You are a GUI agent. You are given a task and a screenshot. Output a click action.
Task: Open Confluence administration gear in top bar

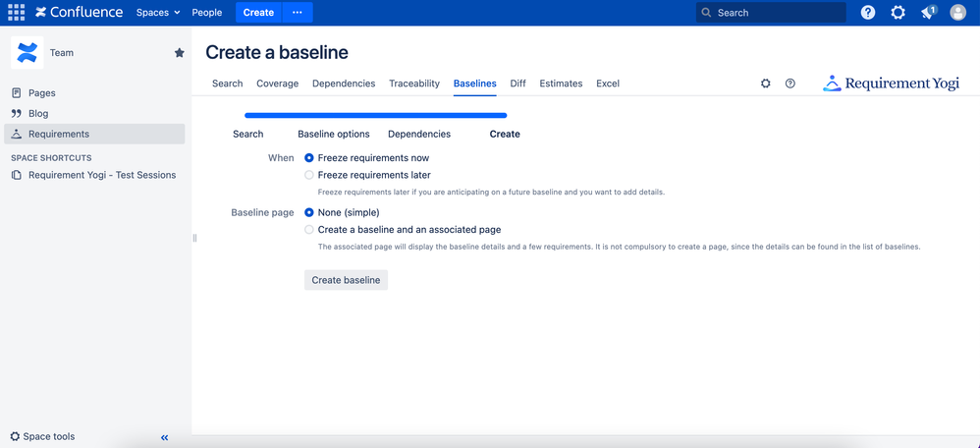[x=898, y=13]
